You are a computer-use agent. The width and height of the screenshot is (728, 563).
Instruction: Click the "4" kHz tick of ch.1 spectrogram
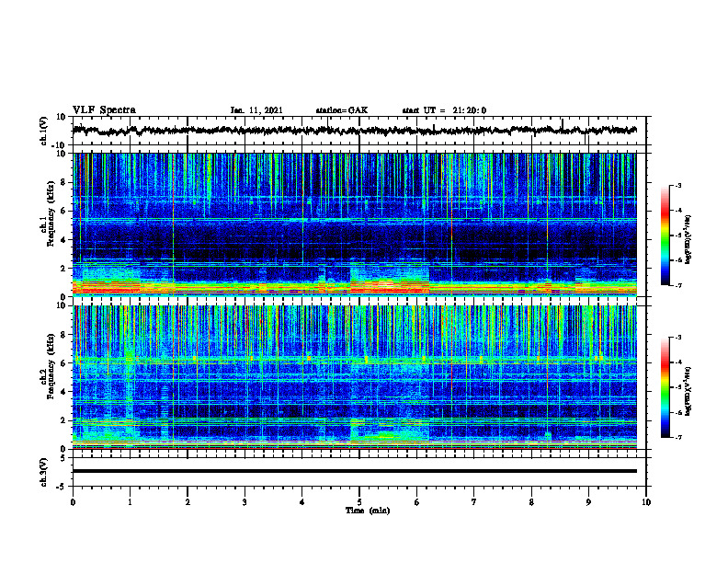coord(63,240)
